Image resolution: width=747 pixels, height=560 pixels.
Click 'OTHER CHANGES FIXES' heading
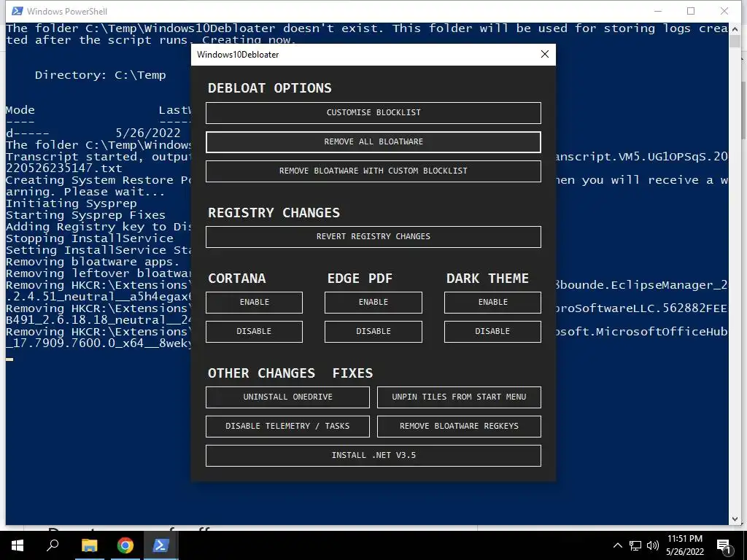290,373
